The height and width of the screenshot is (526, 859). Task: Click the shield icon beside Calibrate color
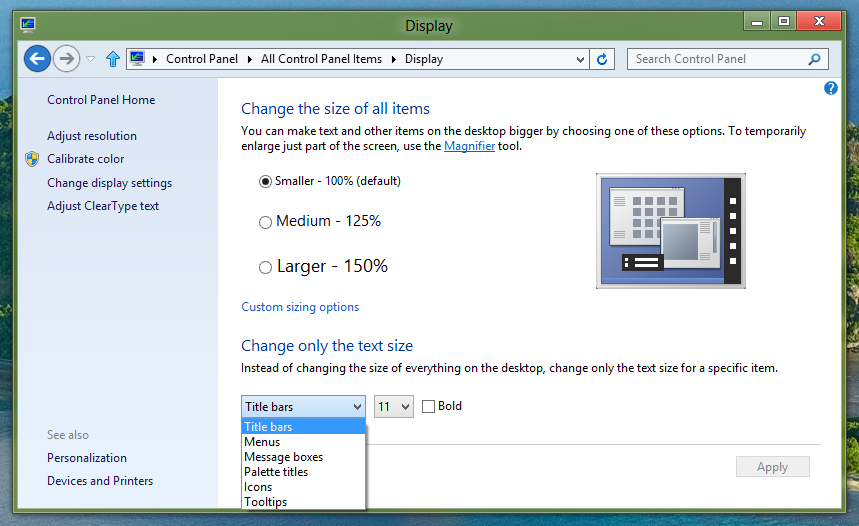[x=32, y=159]
